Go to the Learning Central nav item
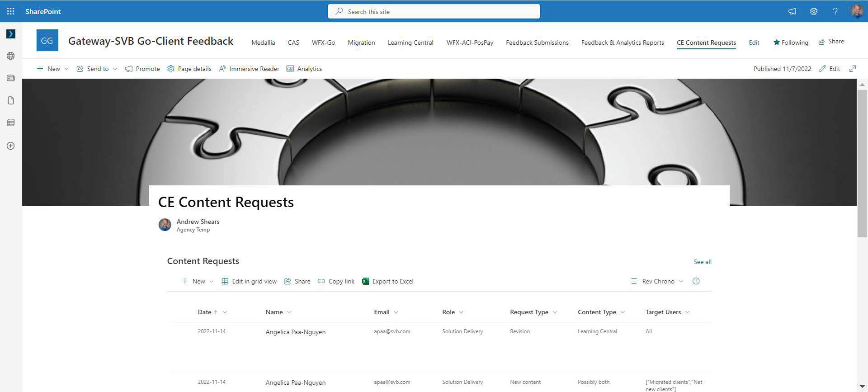Screen dimensions: 868x392 coord(410,43)
